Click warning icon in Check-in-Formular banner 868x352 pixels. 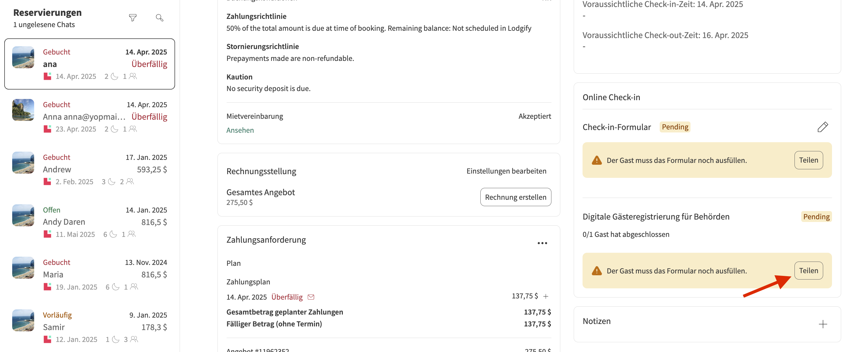click(x=597, y=160)
